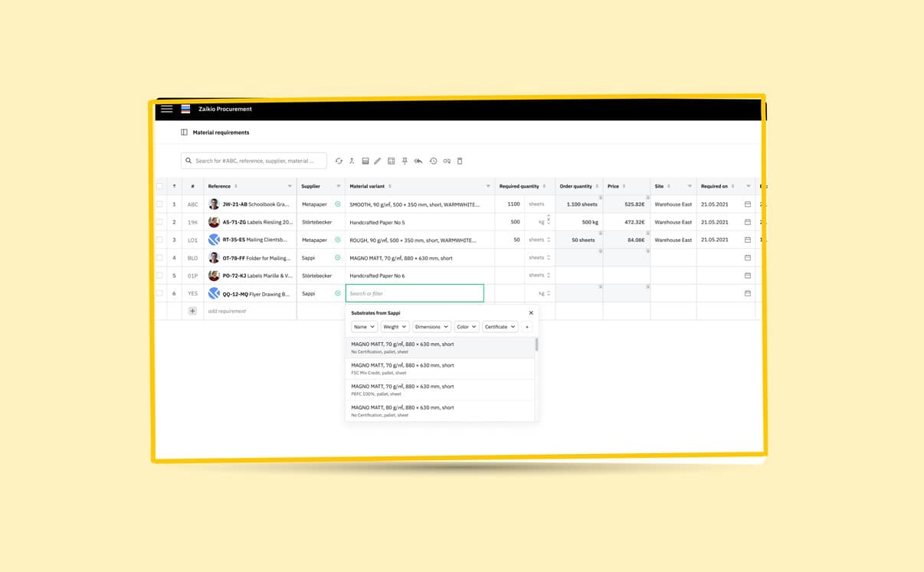
Task: Click the add requirement link
Action: [227, 311]
